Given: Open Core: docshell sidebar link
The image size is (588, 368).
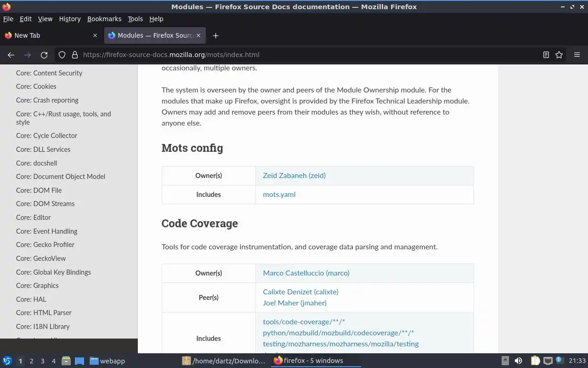Looking at the screenshot, I should point(36,163).
